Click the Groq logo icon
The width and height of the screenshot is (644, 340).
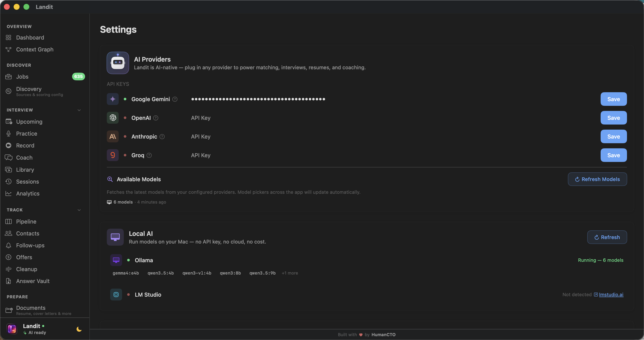(x=113, y=155)
